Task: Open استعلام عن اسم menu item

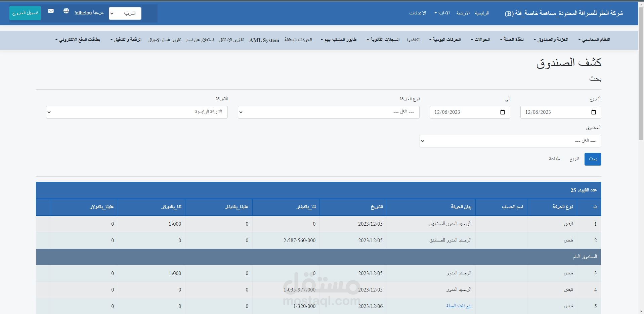Action: coord(200,40)
